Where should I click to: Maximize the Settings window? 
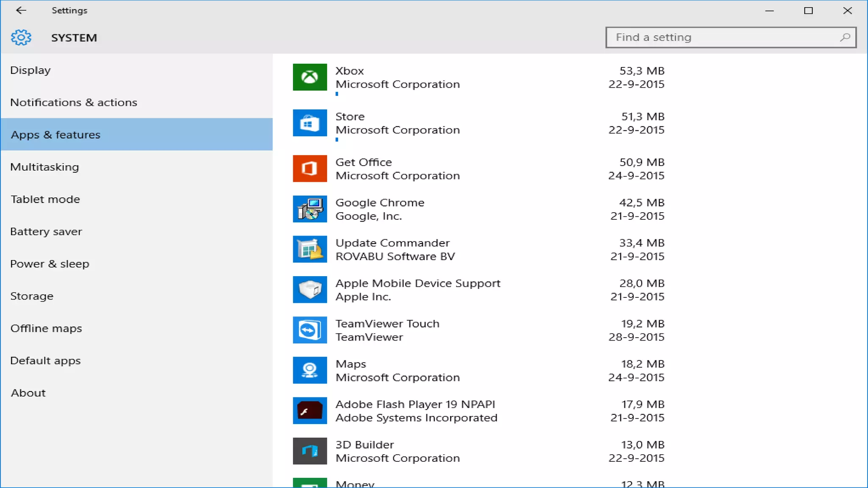(808, 11)
